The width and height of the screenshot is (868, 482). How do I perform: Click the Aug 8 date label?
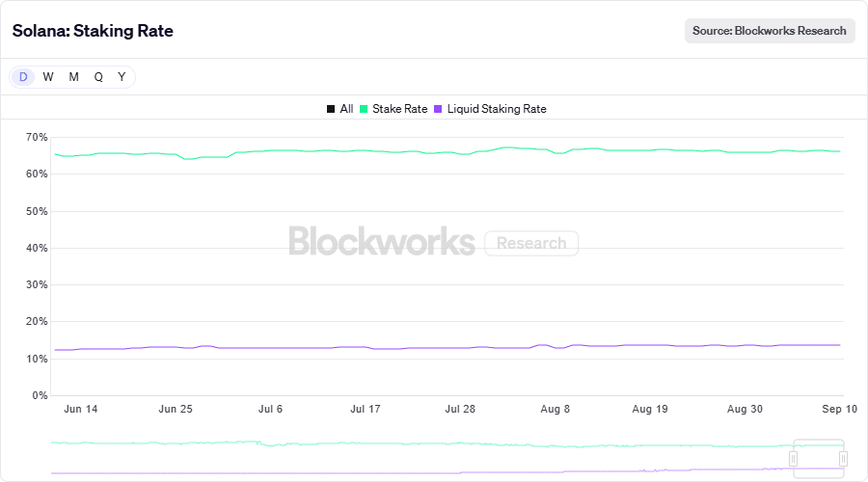[556, 409]
